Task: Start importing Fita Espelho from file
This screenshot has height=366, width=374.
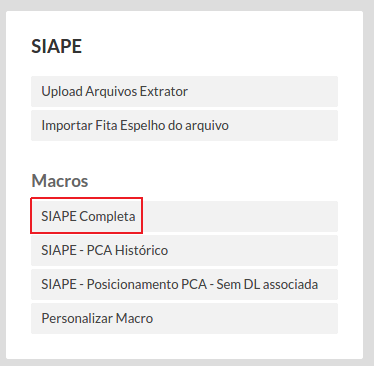Action: click(x=184, y=125)
